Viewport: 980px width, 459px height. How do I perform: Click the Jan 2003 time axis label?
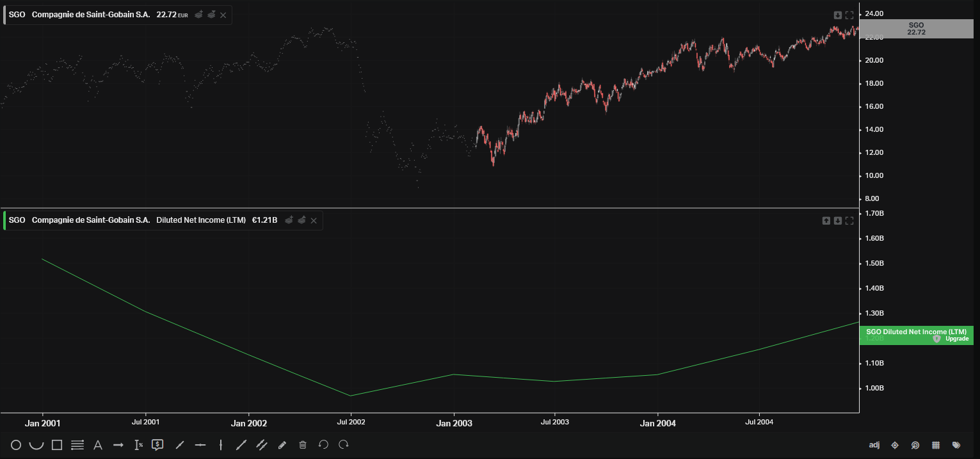click(454, 423)
